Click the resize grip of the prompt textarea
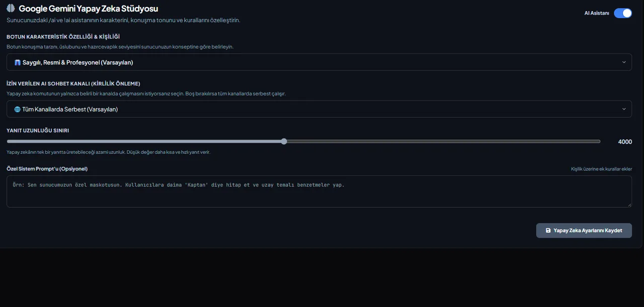The height and width of the screenshot is (307, 644). coord(629,204)
